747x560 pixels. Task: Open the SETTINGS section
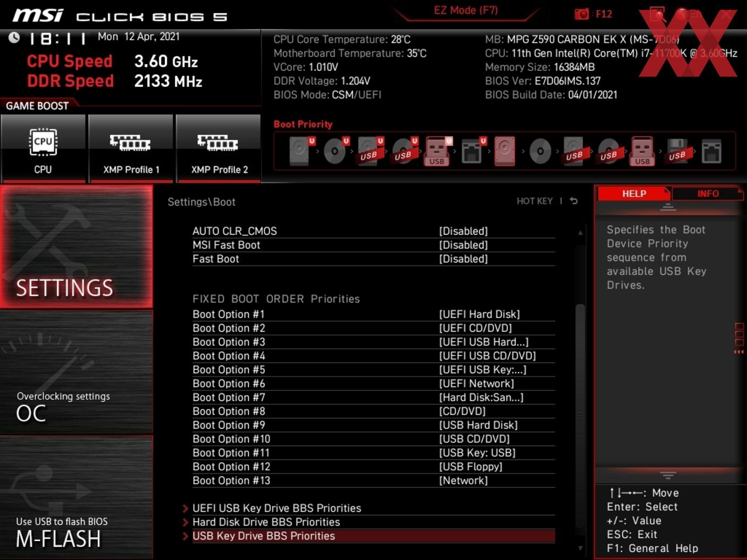coord(76,247)
